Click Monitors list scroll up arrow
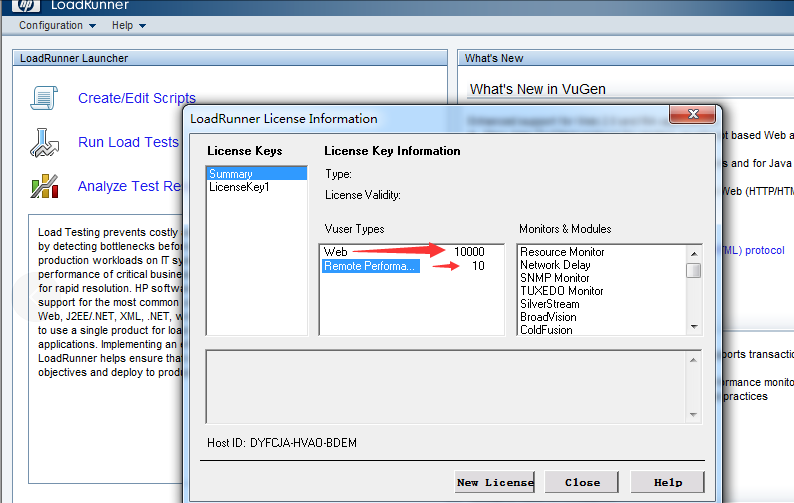 [694, 253]
